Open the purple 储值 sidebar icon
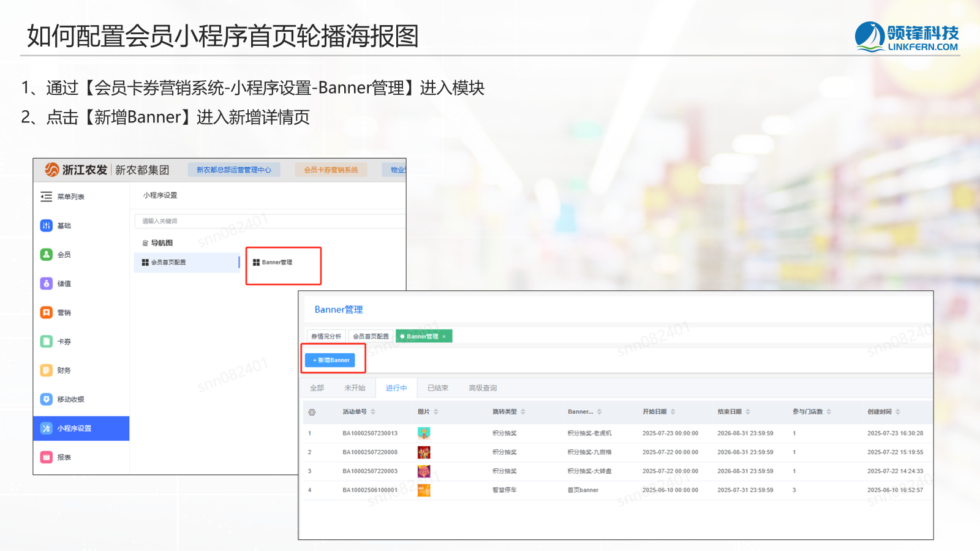Screen dimensions: 980x551 [x=46, y=283]
